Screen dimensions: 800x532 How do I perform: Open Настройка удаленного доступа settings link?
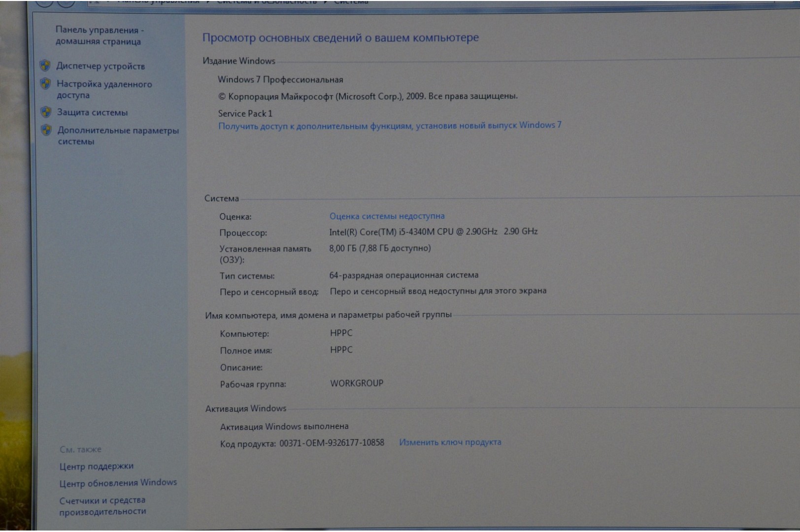click(x=104, y=89)
